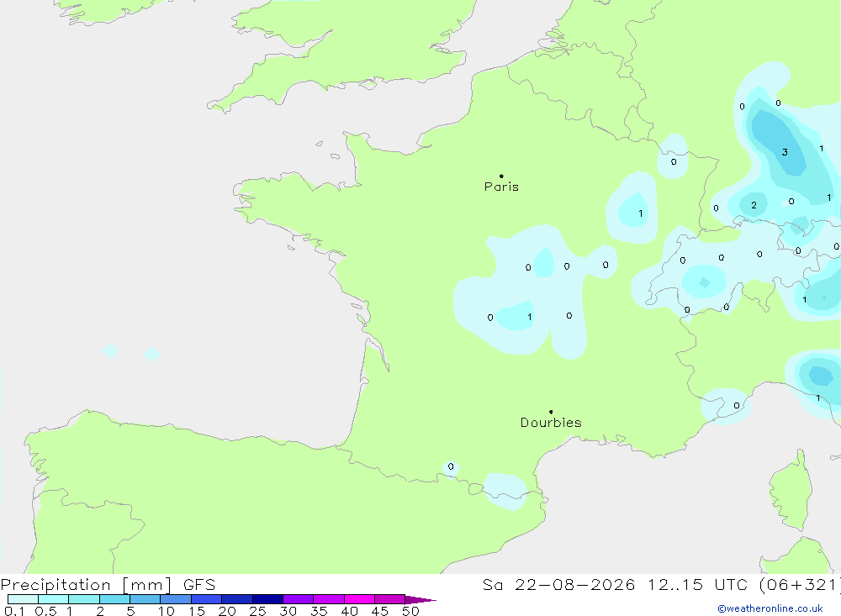841x616 pixels.
Task: Click the 1–2 mm legend color swatch
Action: (x=84, y=599)
